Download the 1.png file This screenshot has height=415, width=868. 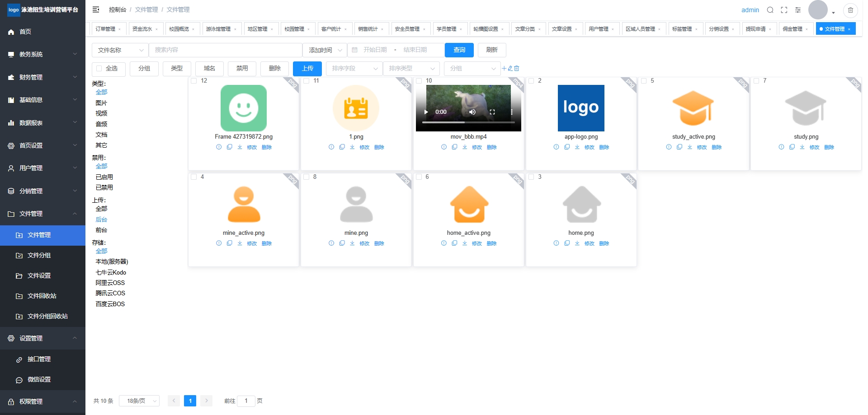click(352, 147)
